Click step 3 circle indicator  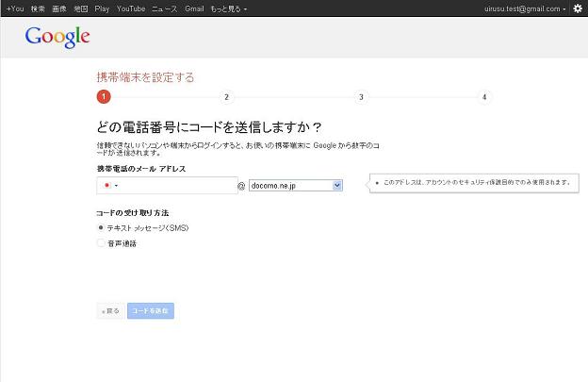pyautogui.click(x=361, y=97)
